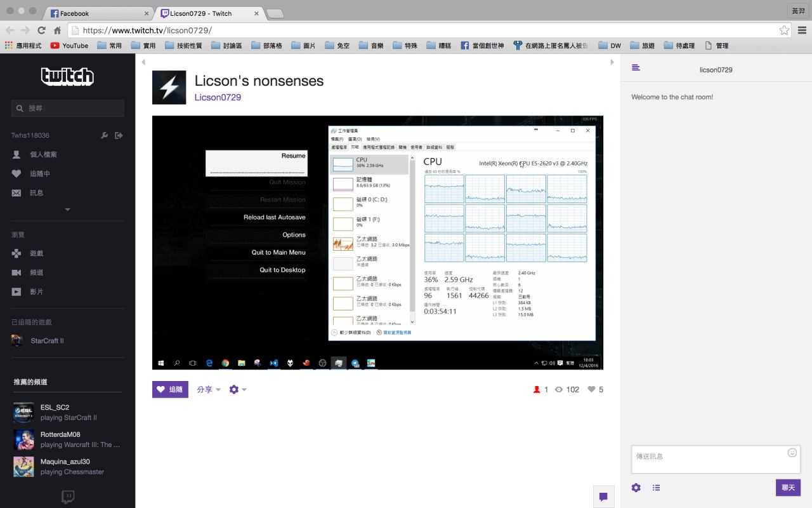Close the Facebook browser tab
812x508 pixels.
[x=147, y=13]
